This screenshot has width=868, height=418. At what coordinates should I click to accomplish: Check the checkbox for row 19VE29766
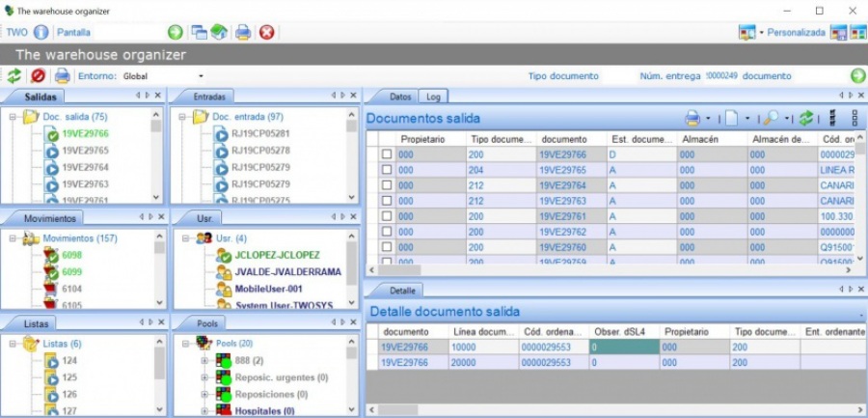[x=387, y=154]
